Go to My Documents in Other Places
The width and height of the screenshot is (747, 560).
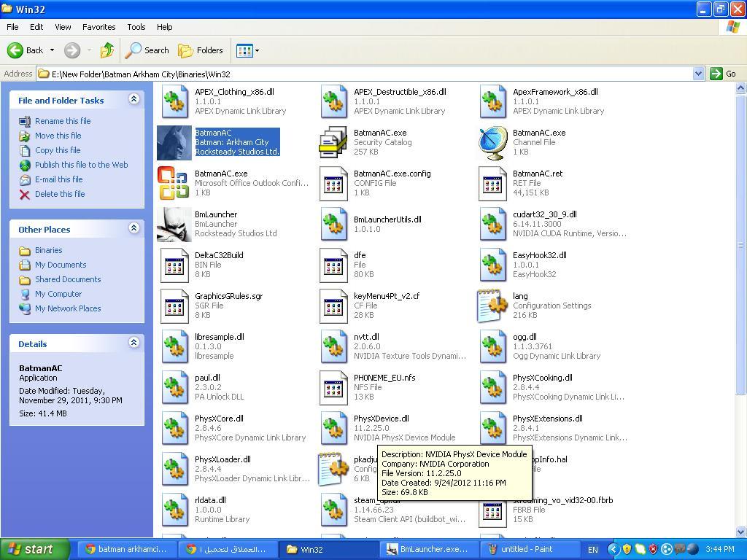61,265
